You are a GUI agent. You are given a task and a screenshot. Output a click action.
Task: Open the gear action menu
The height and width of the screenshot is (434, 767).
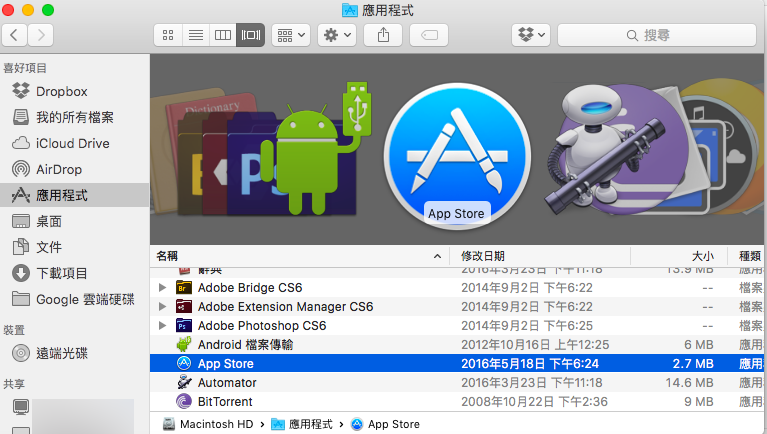tap(337, 35)
